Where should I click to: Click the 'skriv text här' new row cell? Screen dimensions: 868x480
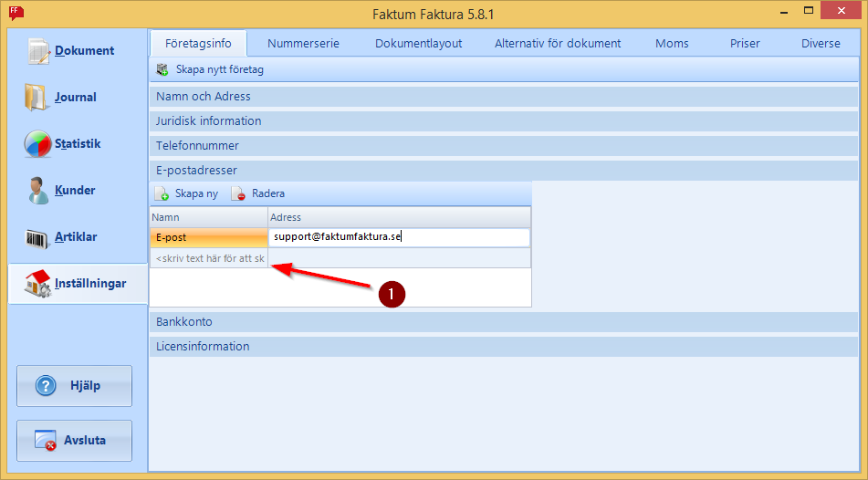pos(209,258)
